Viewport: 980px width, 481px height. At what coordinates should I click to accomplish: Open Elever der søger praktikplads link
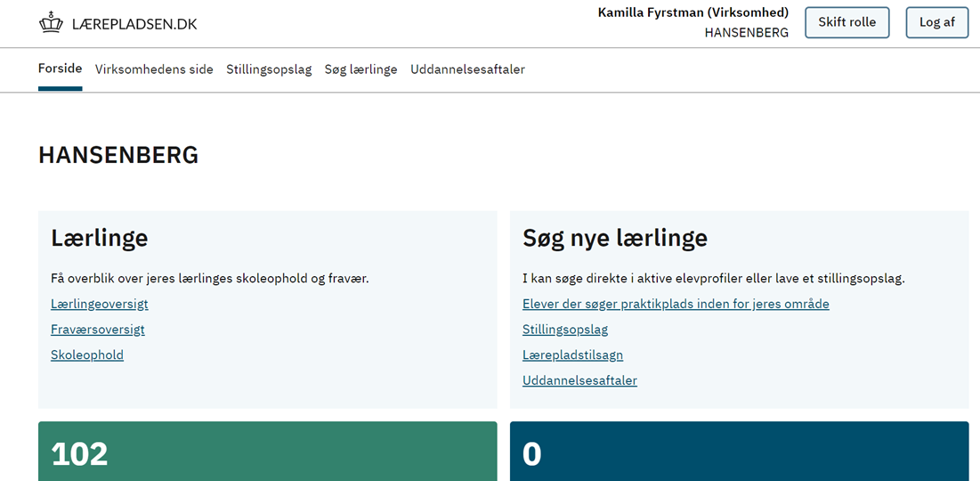tap(676, 304)
